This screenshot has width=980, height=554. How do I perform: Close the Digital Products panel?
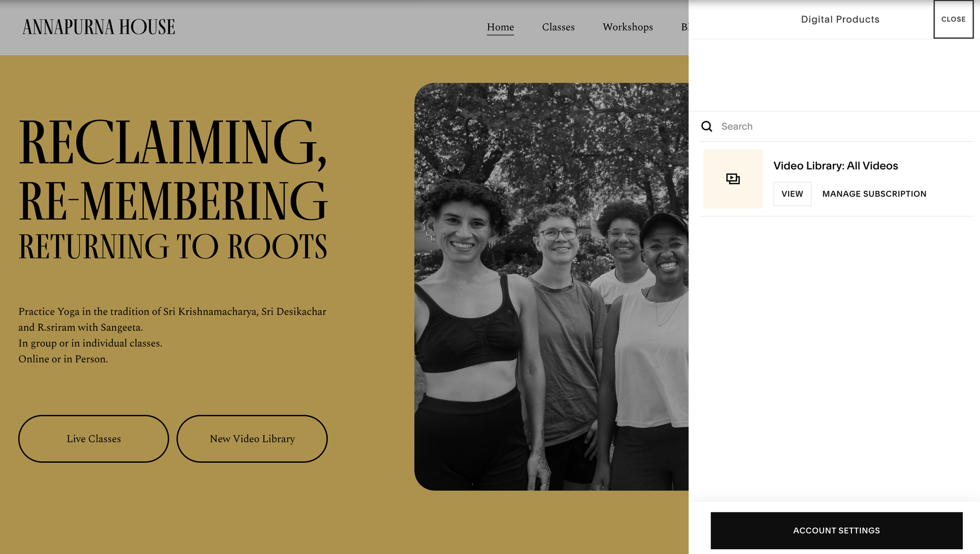(953, 19)
